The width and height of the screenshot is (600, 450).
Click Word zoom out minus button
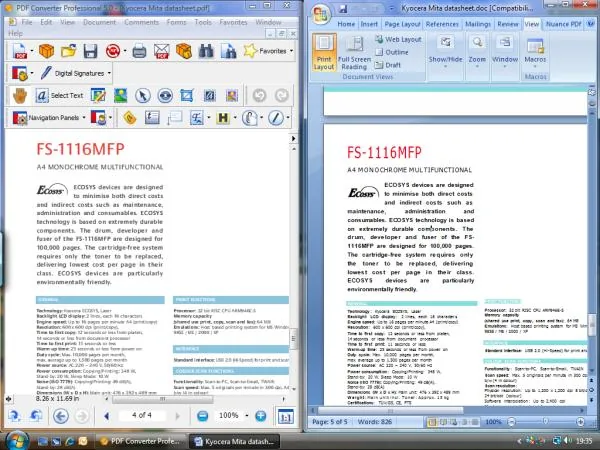click(x=512, y=422)
